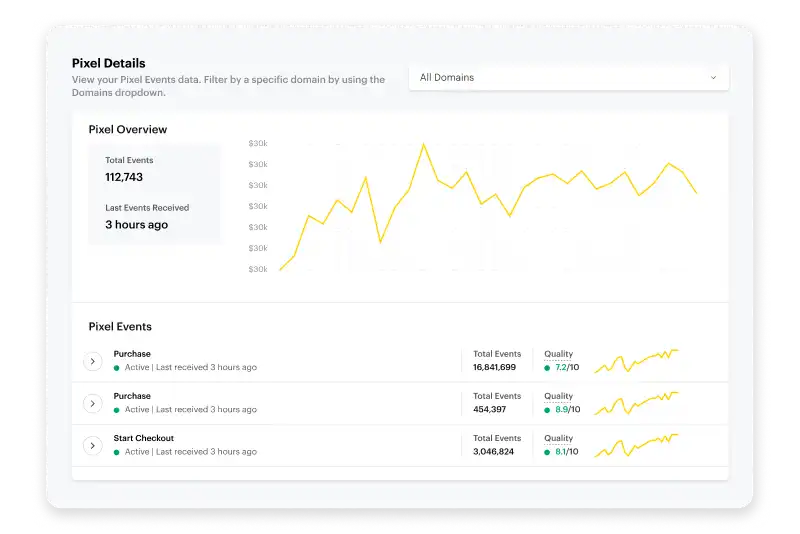Click the Last Events Received label

(x=147, y=208)
